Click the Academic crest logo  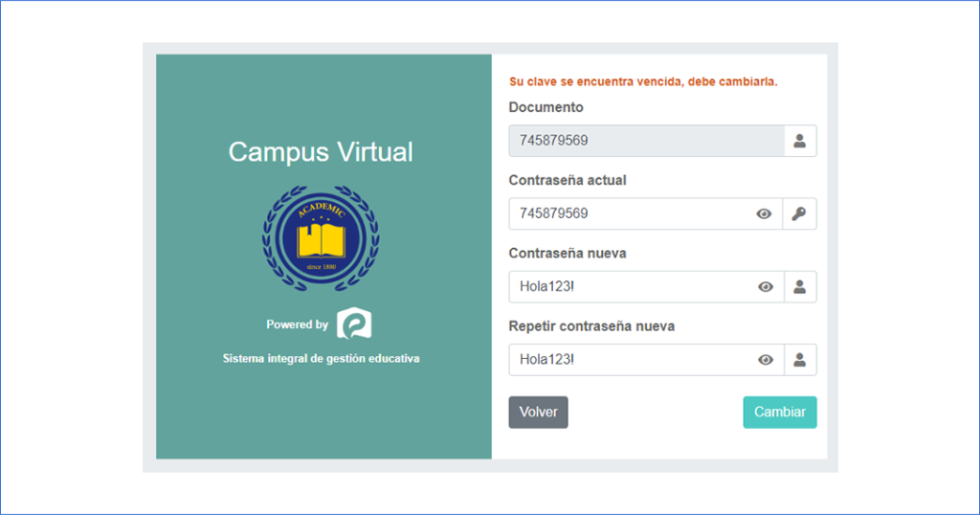click(x=321, y=235)
